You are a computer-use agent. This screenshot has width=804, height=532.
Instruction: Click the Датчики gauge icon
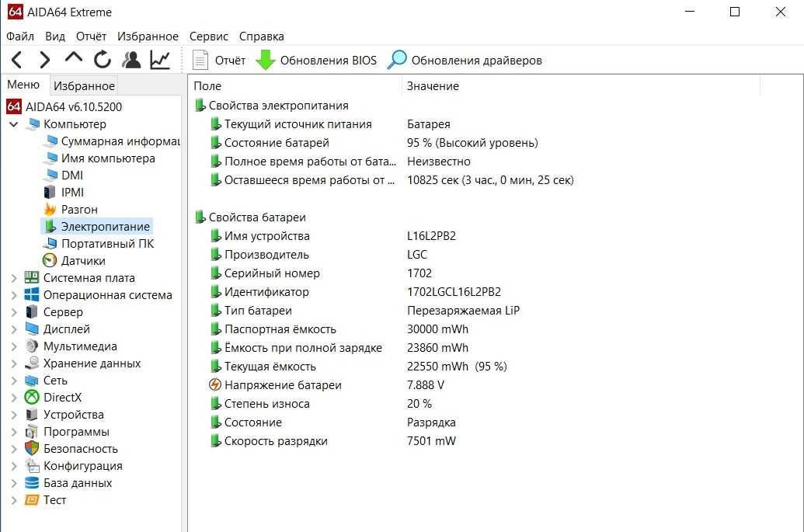pos(50,260)
